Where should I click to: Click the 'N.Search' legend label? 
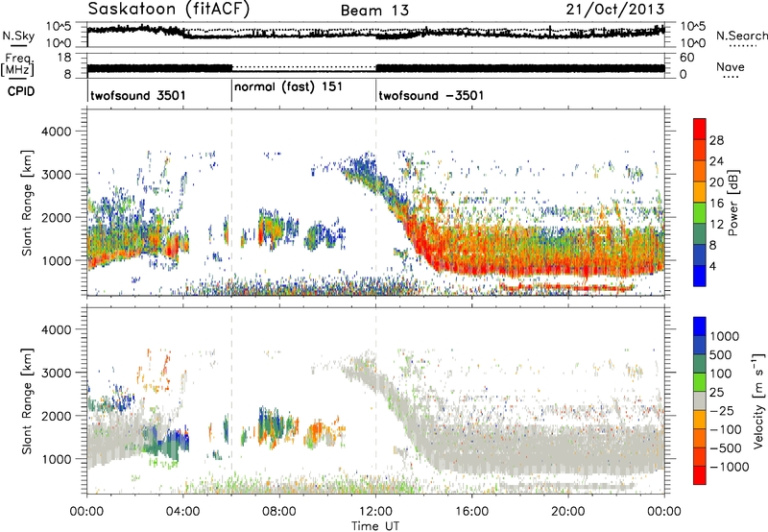point(741,36)
